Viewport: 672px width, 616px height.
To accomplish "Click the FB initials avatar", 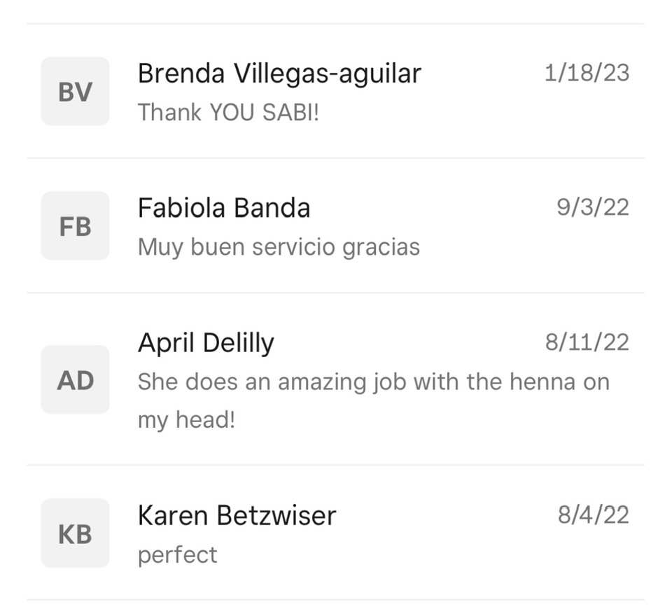I will coord(75,226).
